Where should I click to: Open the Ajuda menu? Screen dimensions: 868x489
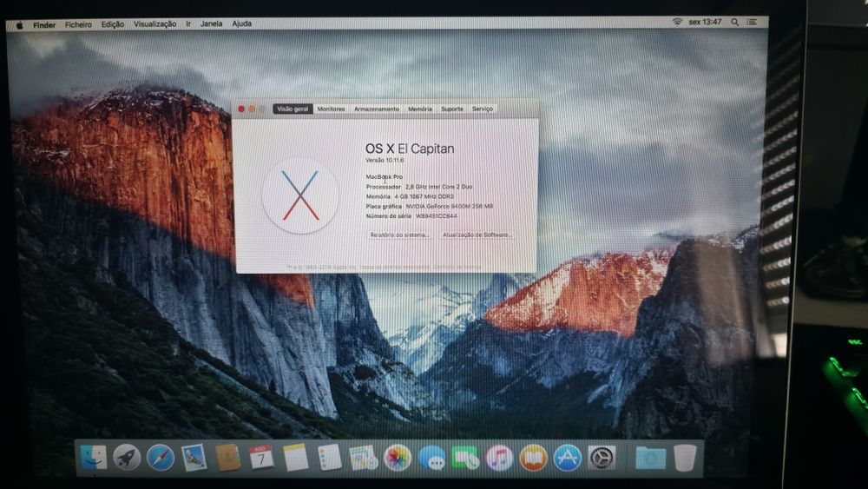click(241, 23)
